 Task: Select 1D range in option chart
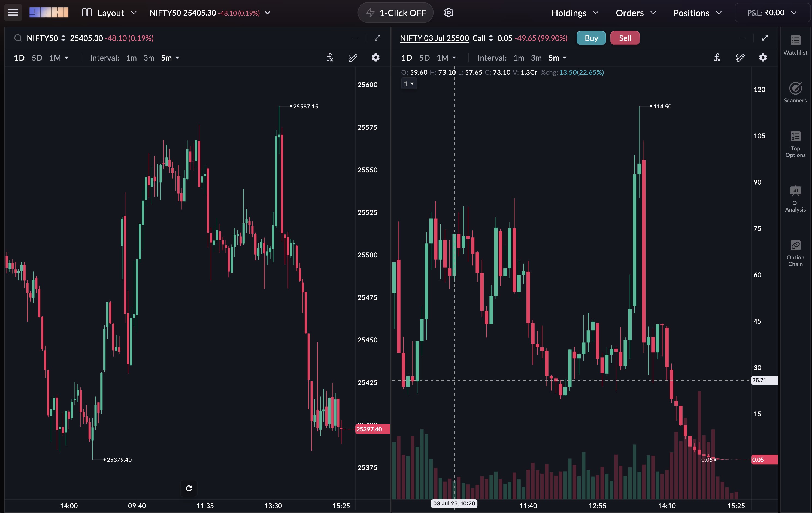point(406,58)
